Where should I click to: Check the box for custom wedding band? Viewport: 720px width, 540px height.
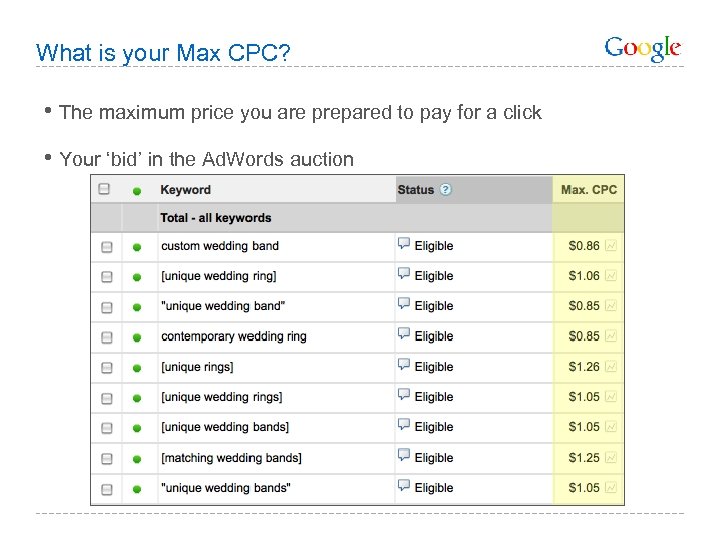tap(106, 247)
